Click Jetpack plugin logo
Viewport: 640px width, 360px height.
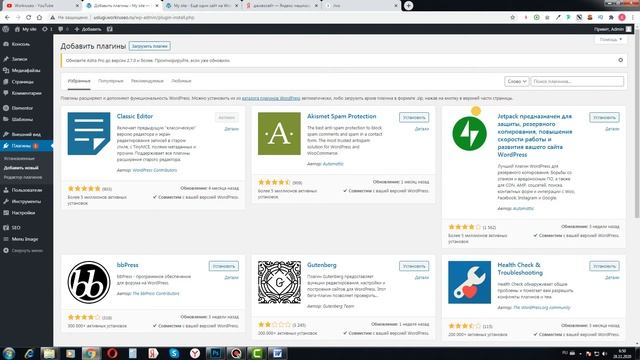(x=469, y=133)
